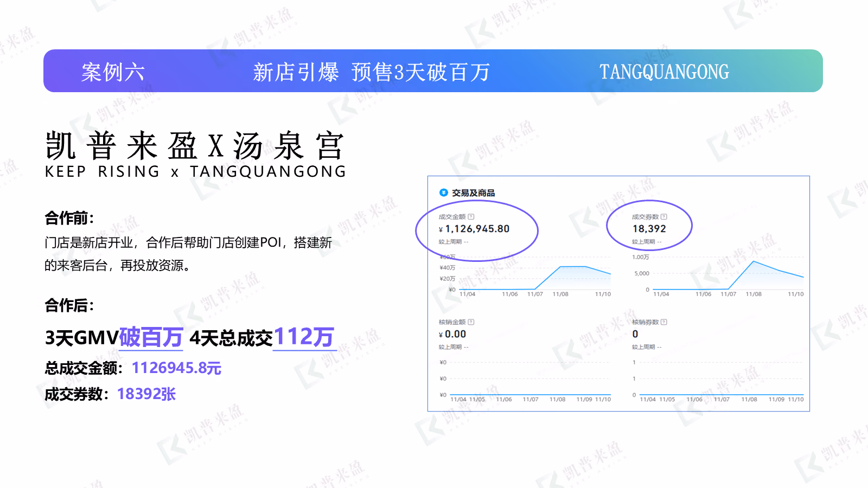Click the ¥0.00 核销金额 value

(x=452, y=334)
